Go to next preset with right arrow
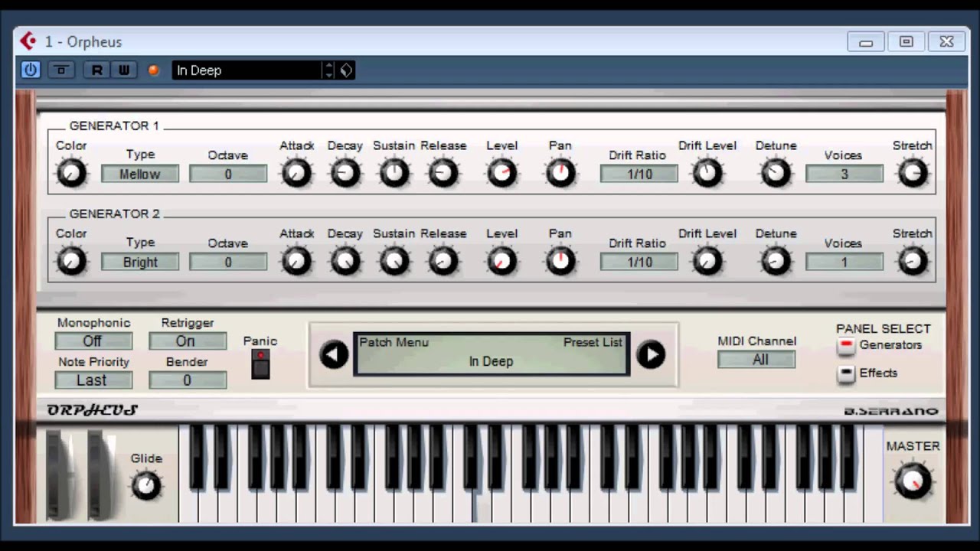The image size is (980, 551). pos(651,354)
